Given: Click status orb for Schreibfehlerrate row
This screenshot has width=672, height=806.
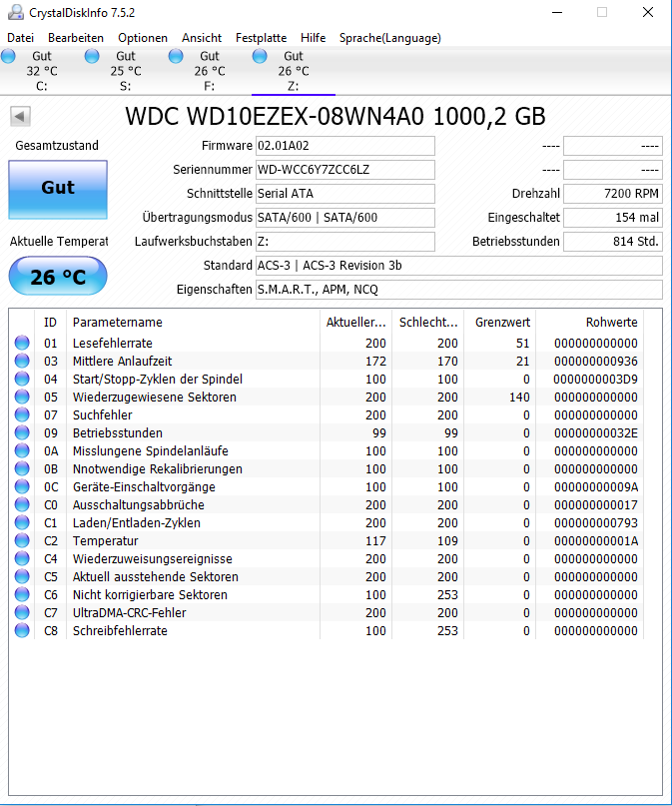Looking at the screenshot, I should (22, 630).
